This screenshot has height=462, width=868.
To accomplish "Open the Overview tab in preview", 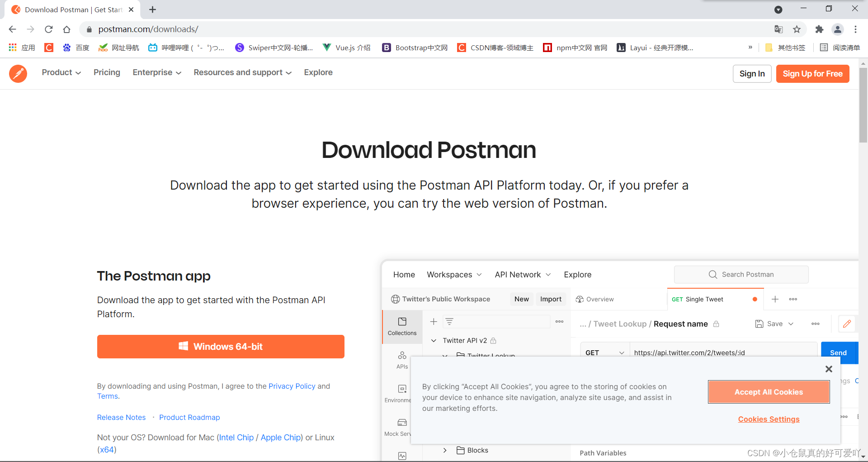I will (x=595, y=299).
